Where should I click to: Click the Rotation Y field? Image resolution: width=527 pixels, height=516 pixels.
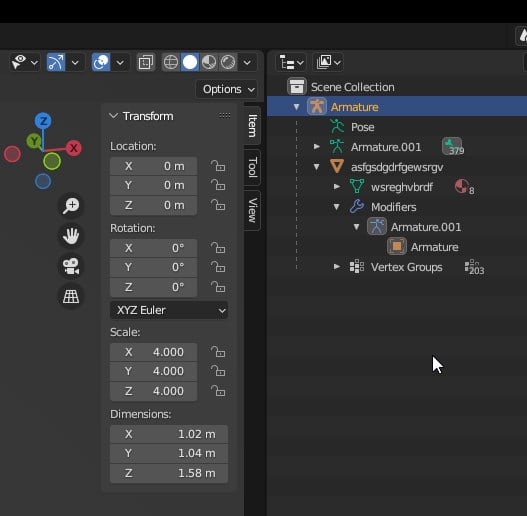pos(154,267)
